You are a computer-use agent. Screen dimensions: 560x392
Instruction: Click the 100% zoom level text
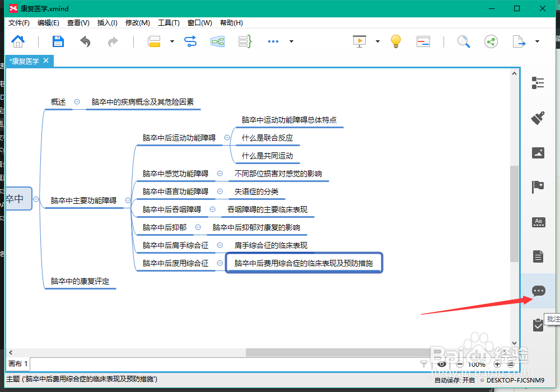pos(477,365)
